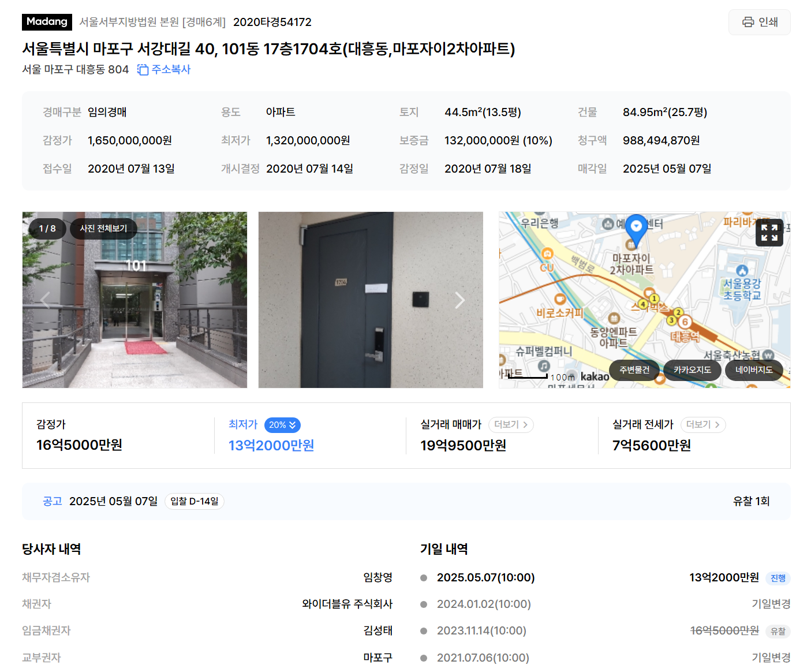Show next photo with right arrow

tap(459, 300)
